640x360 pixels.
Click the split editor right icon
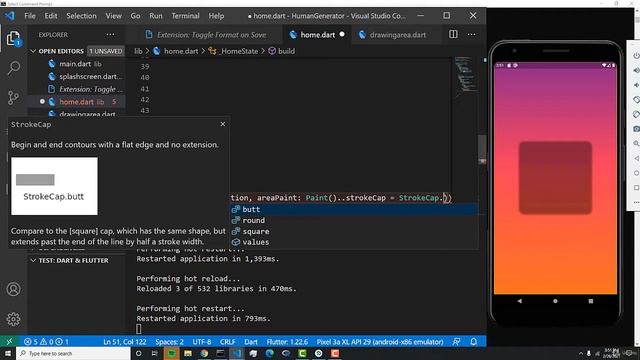tap(453, 35)
